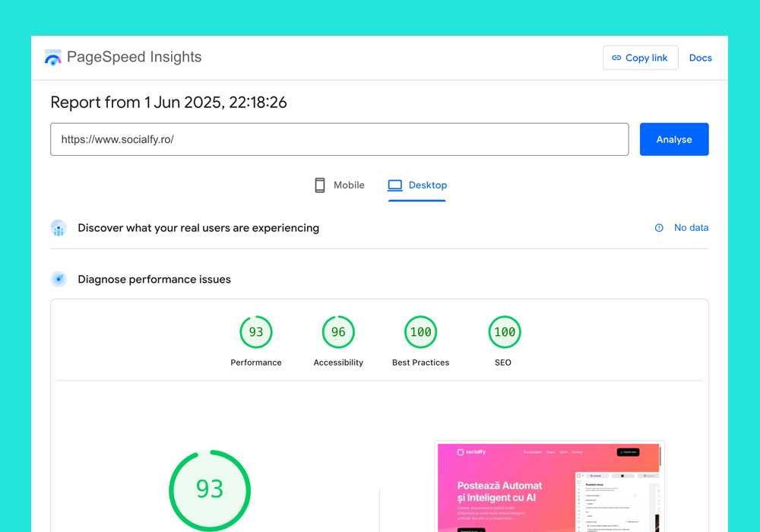Image resolution: width=760 pixels, height=532 pixels.
Task: Click the URL field containing socialfy.ro
Action: click(339, 139)
